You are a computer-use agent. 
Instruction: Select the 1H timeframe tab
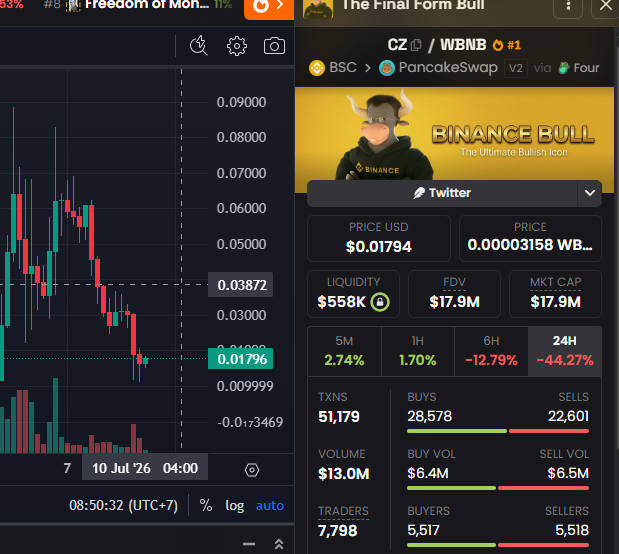point(418,351)
